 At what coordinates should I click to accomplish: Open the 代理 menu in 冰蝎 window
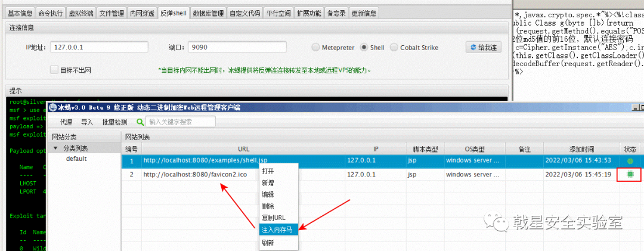[x=66, y=122]
